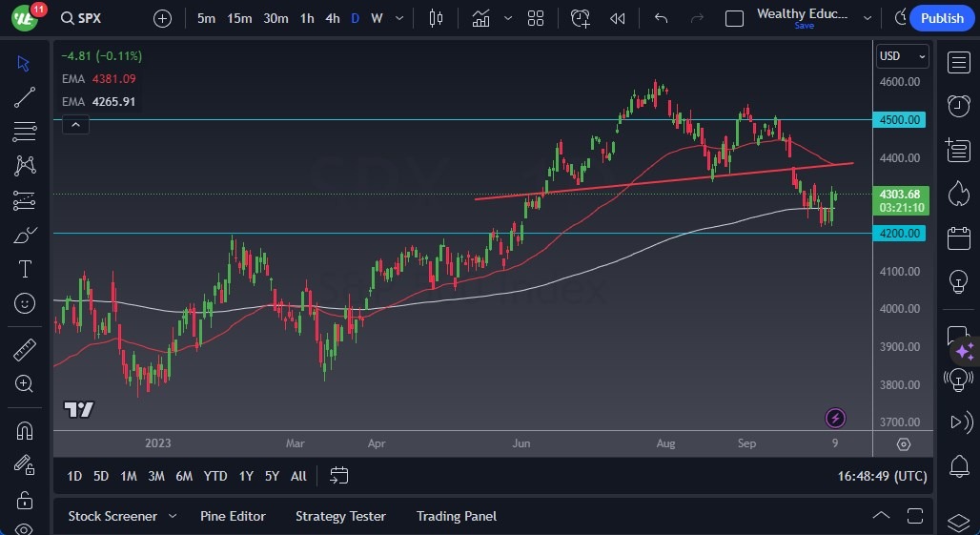Open the USD currency dropdown
Viewport: 980px width, 535px height.
pyautogui.click(x=902, y=56)
